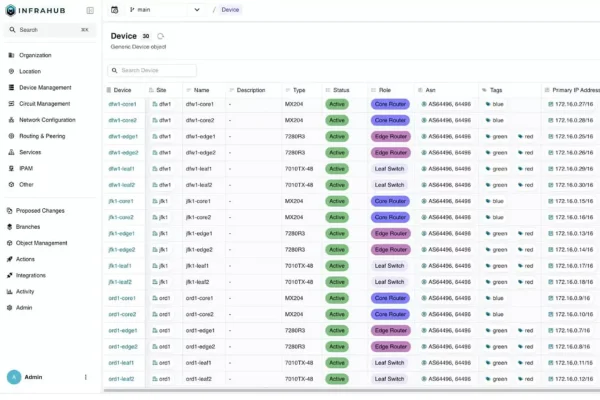Click the Routing & Peering sidebar icon
The height and width of the screenshot is (400, 600).
point(11,136)
